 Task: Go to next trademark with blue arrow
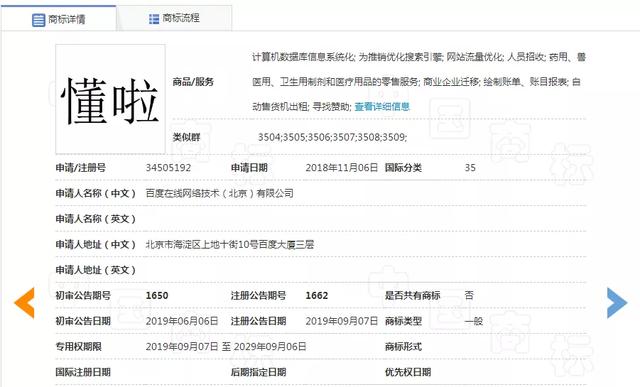pos(617,302)
